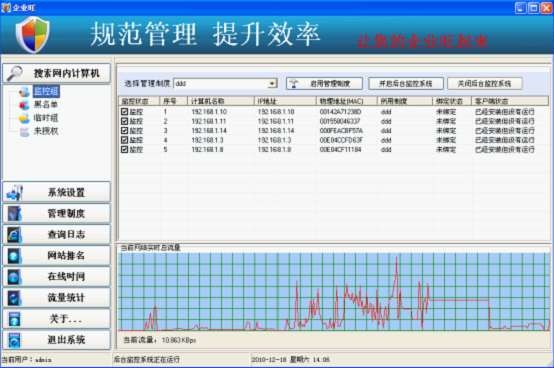Toggle the monitor checkbox for row 3 (192.168.1.14)
This screenshot has width=554, height=368.
[x=124, y=131]
